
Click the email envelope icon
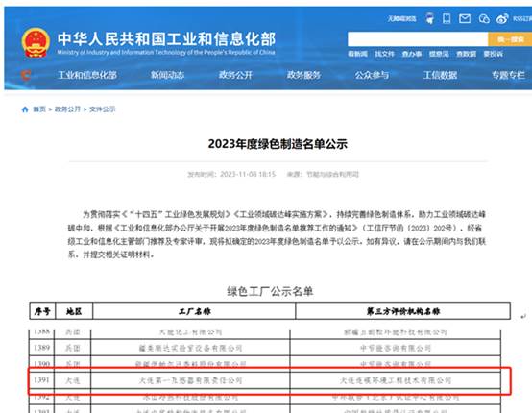pos(465,18)
